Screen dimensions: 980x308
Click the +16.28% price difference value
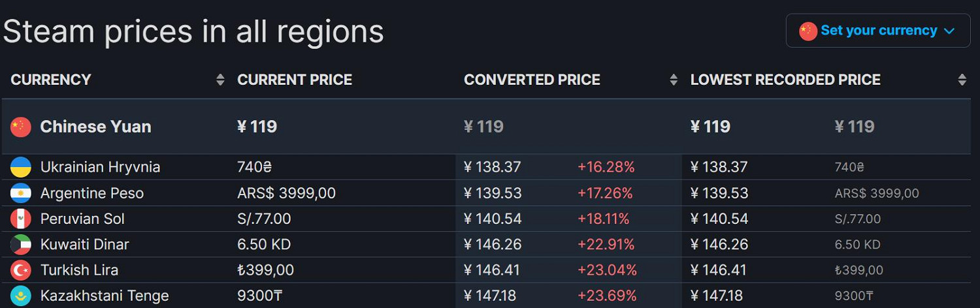pos(606,167)
